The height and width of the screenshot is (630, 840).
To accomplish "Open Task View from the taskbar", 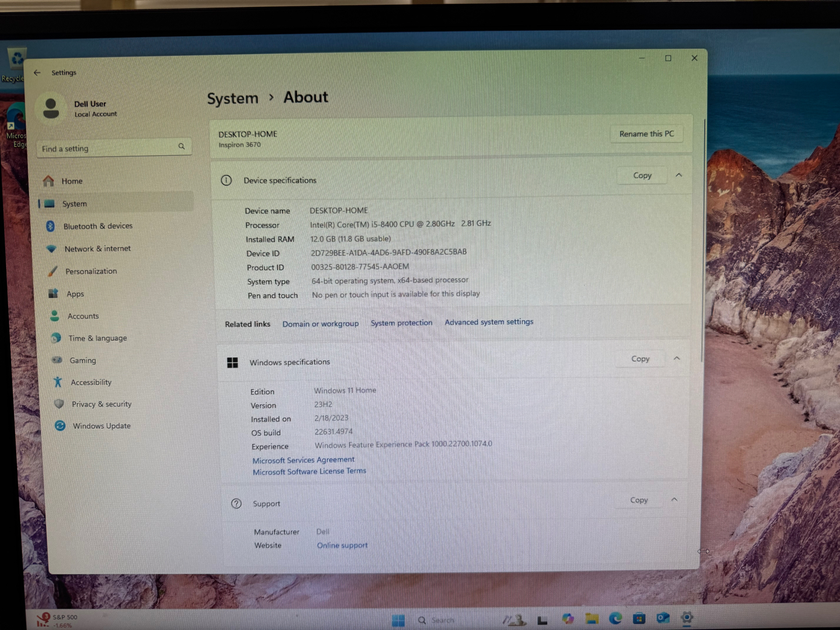I will pyautogui.click(x=542, y=620).
